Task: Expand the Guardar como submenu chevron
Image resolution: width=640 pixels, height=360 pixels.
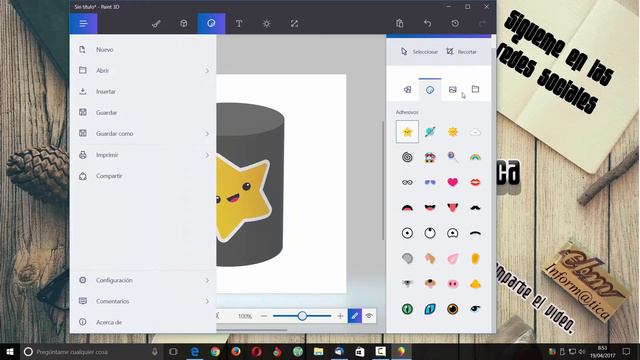Action: click(x=207, y=133)
